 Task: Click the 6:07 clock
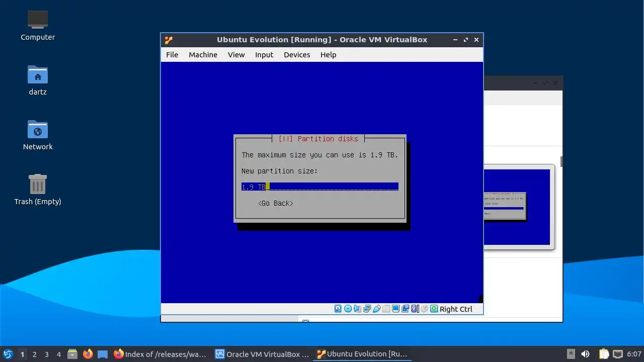(634, 354)
